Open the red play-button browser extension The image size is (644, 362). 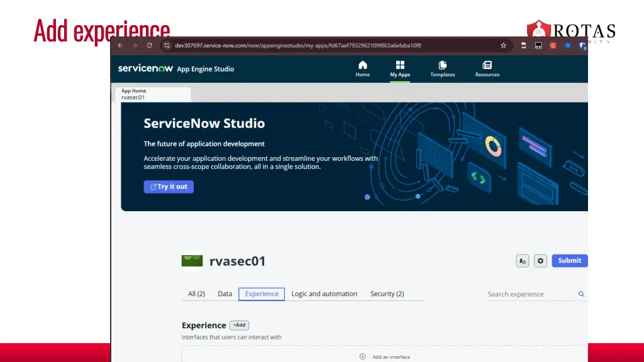(x=553, y=45)
